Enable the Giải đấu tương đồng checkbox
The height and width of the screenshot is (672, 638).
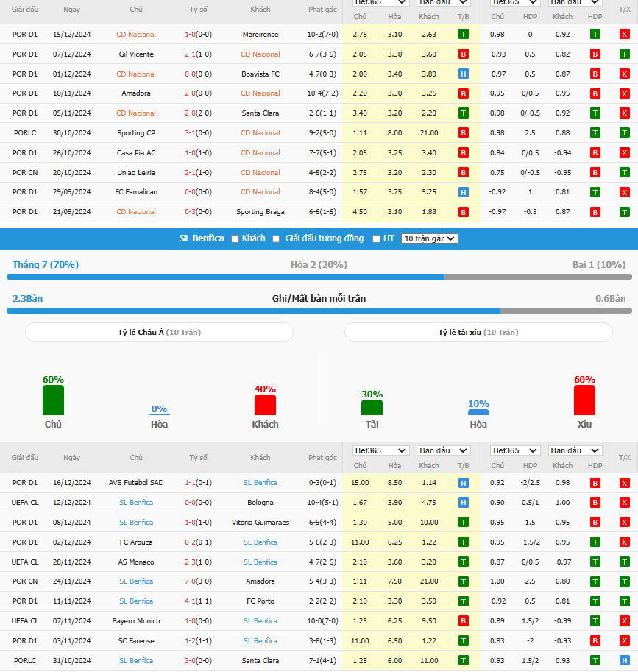276,239
